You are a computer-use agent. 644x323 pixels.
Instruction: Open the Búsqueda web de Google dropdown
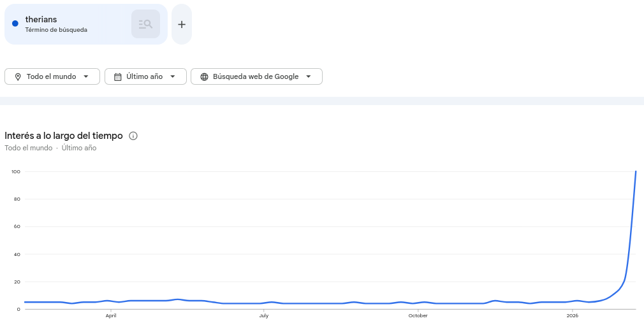256,76
